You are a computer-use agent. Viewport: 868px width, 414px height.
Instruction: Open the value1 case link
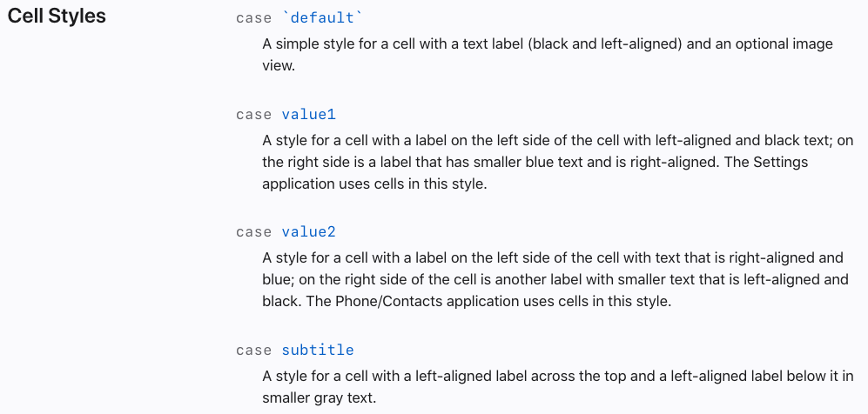[x=308, y=115]
